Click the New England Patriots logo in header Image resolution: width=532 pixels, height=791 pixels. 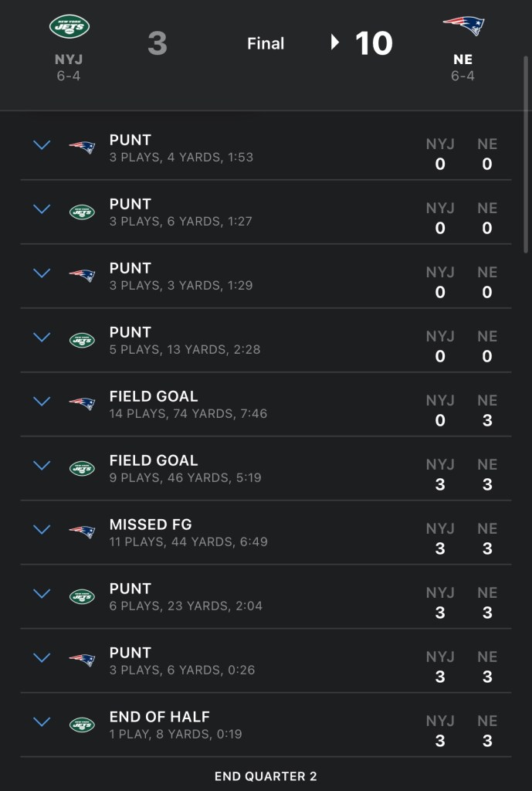pyautogui.click(x=463, y=25)
